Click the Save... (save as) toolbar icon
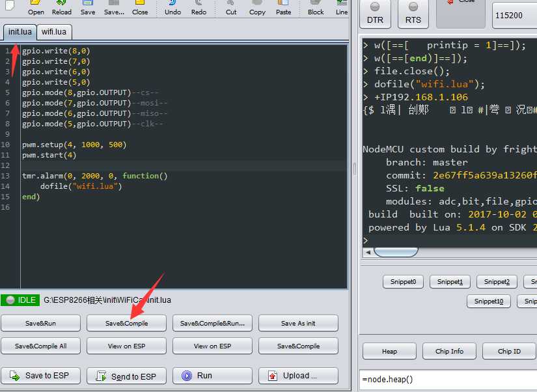The image size is (537, 392). [114, 8]
